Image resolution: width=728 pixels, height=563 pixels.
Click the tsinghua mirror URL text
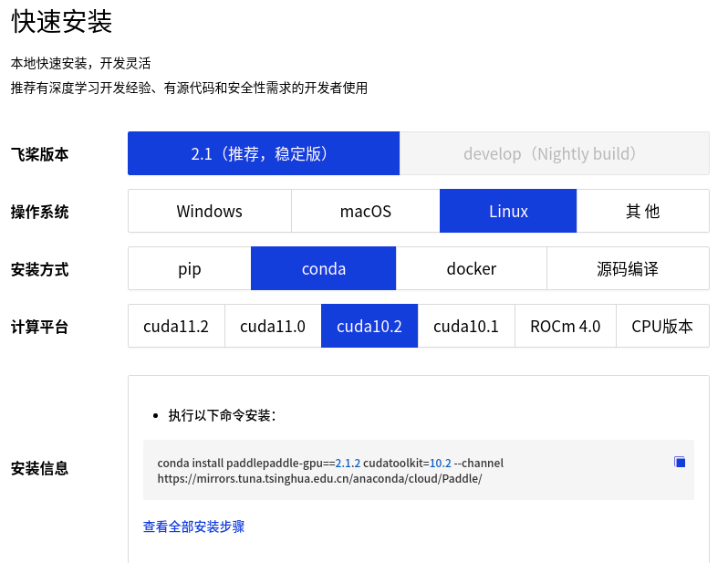(319, 478)
